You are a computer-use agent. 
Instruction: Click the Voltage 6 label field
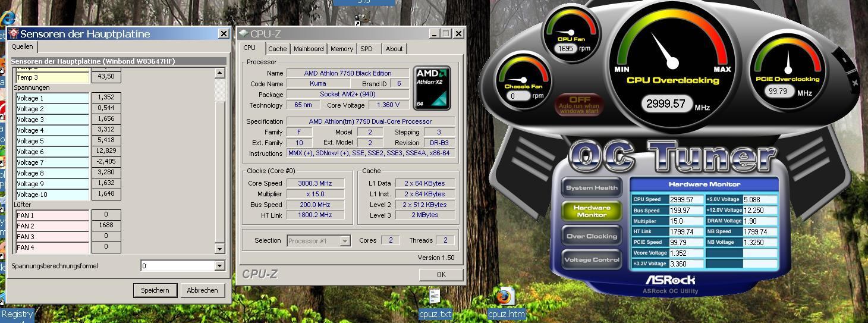pyautogui.click(x=52, y=152)
